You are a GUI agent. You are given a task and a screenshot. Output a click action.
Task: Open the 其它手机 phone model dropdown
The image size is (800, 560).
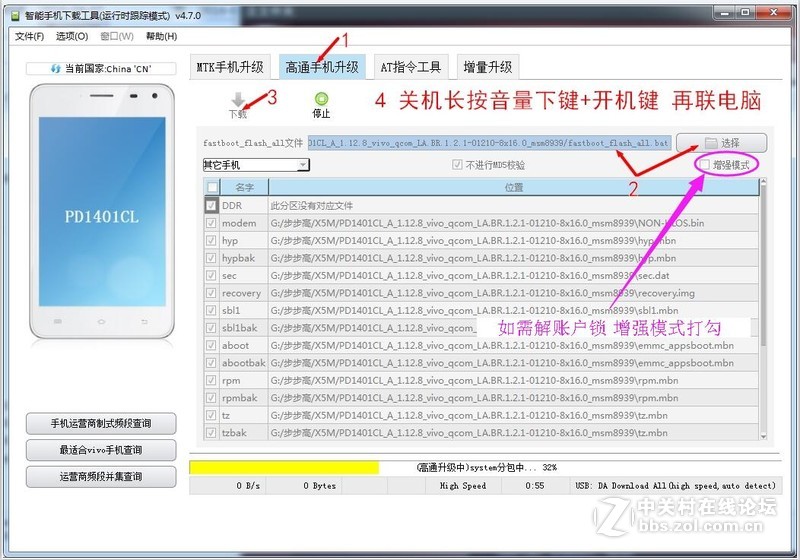[256, 165]
